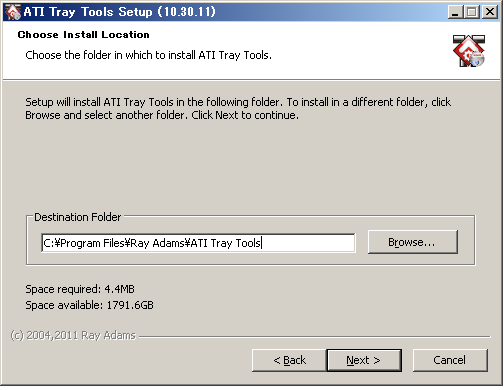Image resolution: width=504 pixels, height=390 pixels.
Task: Go back with the < Back button
Action: point(289,360)
